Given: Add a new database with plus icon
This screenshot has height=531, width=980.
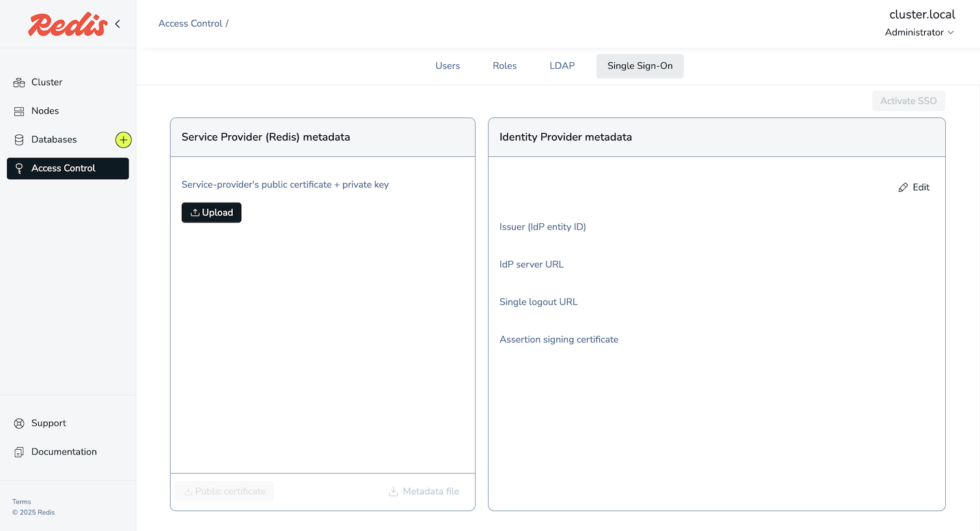Looking at the screenshot, I should point(123,140).
